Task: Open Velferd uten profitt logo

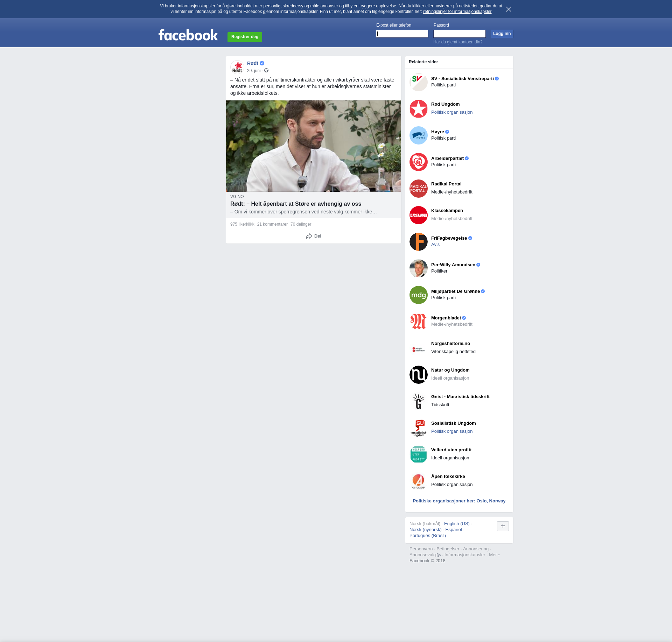Action: (419, 454)
